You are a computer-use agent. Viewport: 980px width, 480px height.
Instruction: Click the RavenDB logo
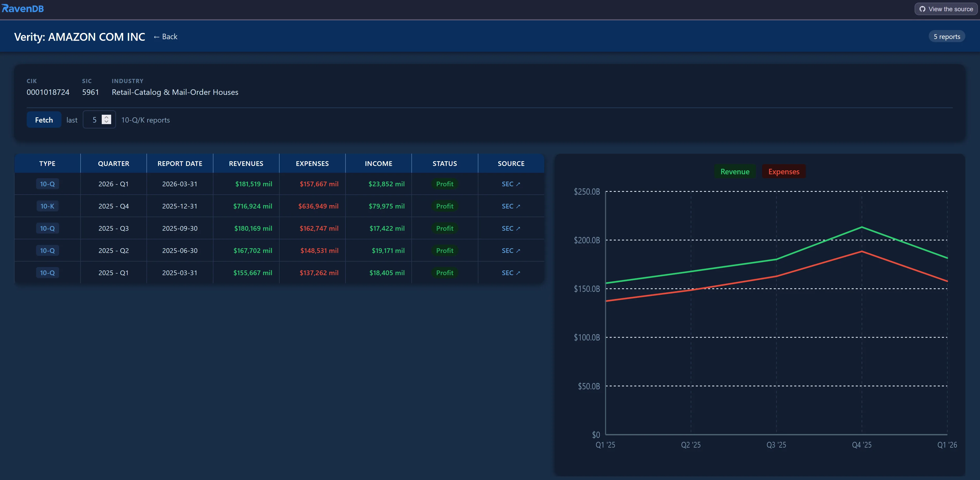tap(23, 8)
